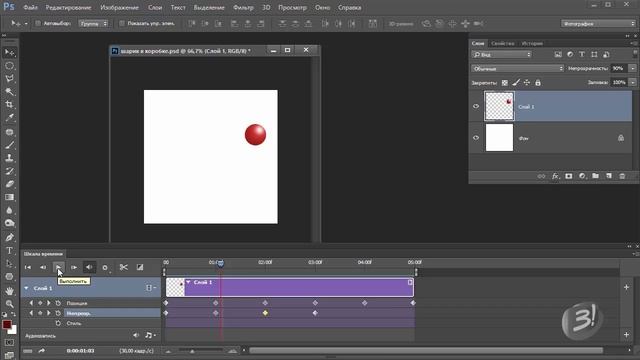Add a layer mask from Layers panel
Image resolution: width=640 pixels, height=360 pixels.
pyautogui.click(x=569, y=176)
